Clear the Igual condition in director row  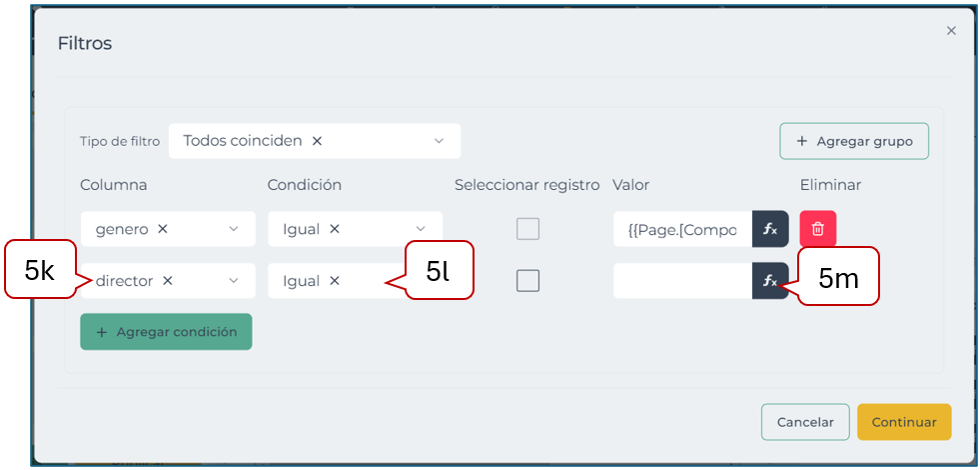point(335,281)
